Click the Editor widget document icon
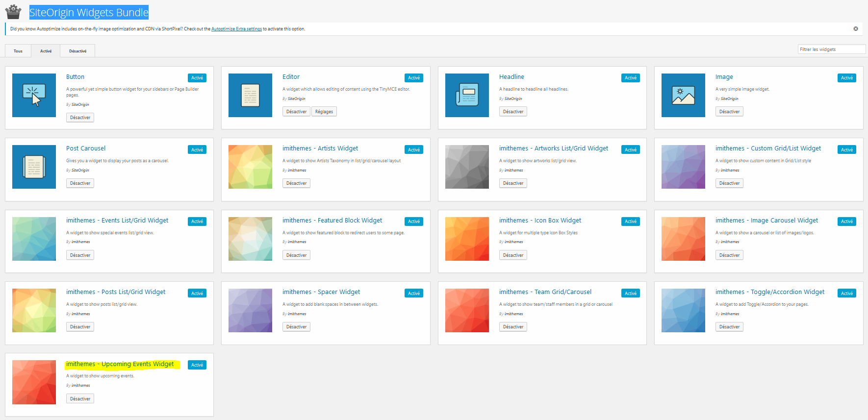868x420 pixels. tap(250, 95)
